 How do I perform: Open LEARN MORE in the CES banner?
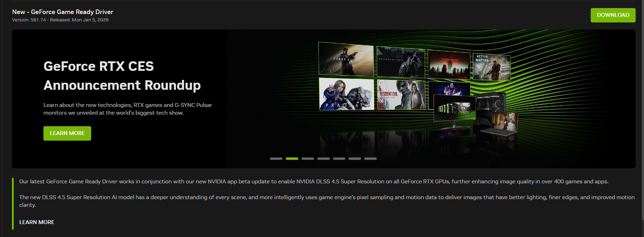[67, 133]
